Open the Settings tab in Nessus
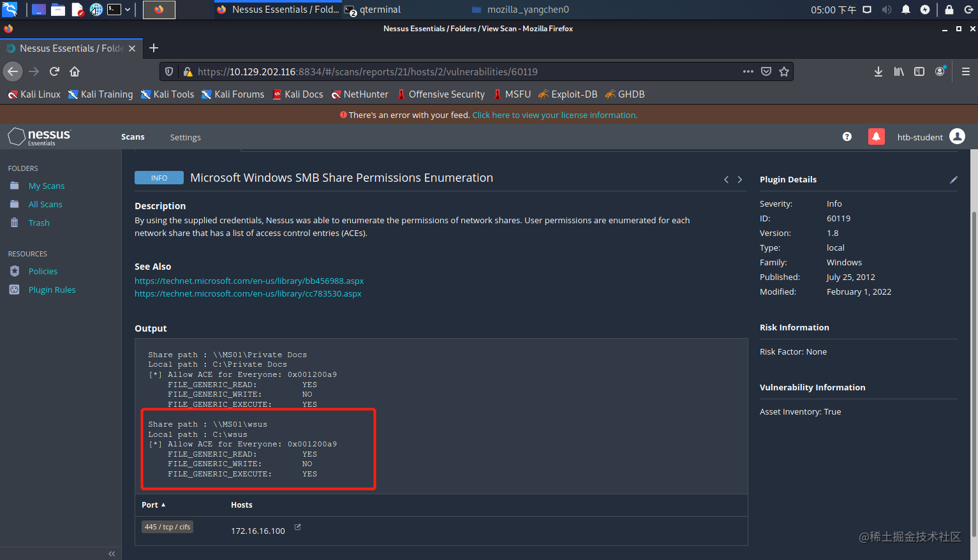The image size is (978, 560). [x=186, y=137]
